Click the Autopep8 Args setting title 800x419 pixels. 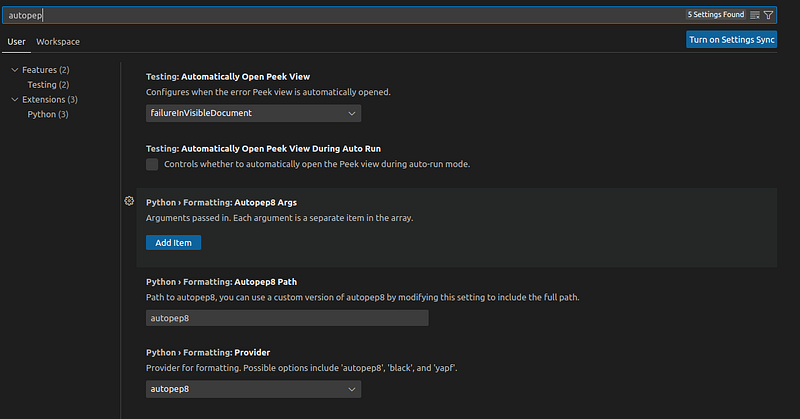(221, 203)
